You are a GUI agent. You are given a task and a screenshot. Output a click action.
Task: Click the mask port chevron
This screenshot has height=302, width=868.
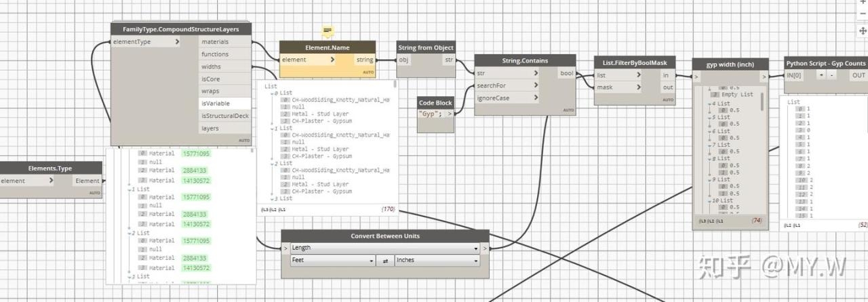tap(638, 88)
